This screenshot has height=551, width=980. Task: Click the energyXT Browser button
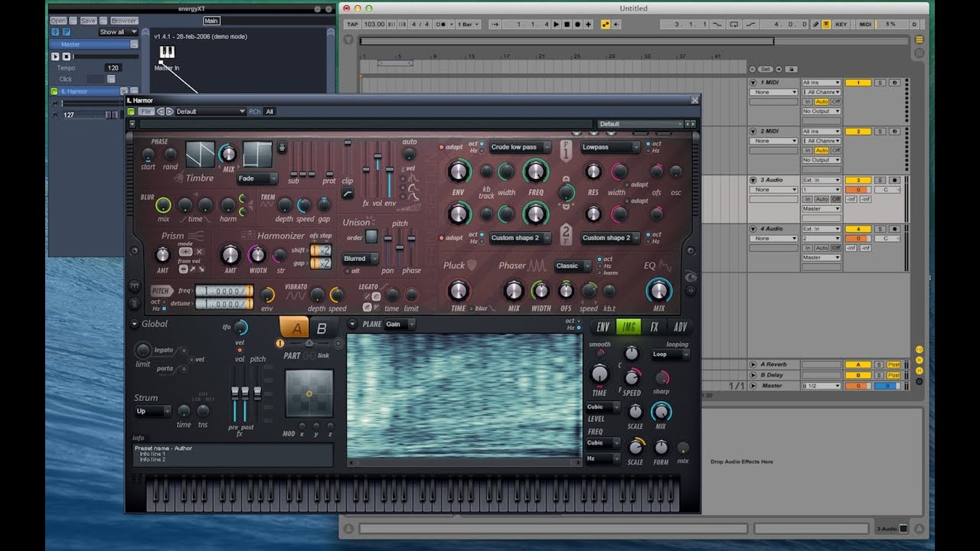pyautogui.click(x=123, y=21)
